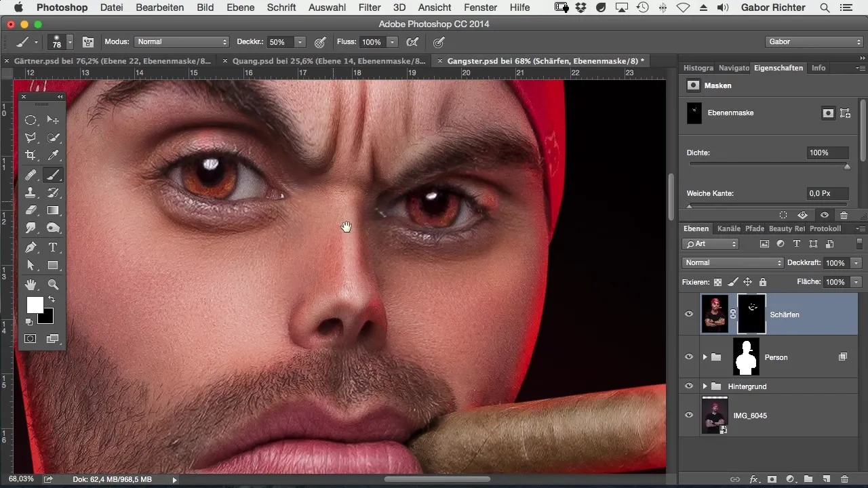Viewport: 868px width, 488px height.
Task: Hide the IMG_6045 layer
Action: coord(689,415)
